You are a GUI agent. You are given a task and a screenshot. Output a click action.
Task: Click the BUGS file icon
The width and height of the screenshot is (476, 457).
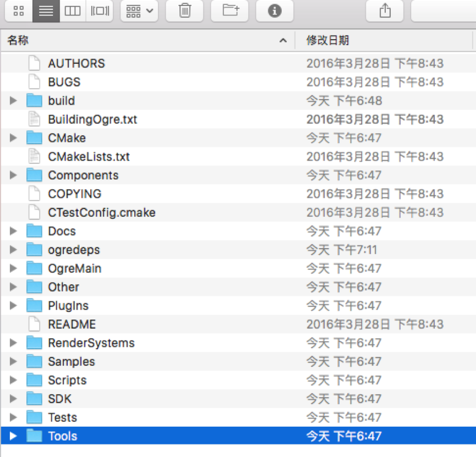pyautogui.click(x=34, y=81)
